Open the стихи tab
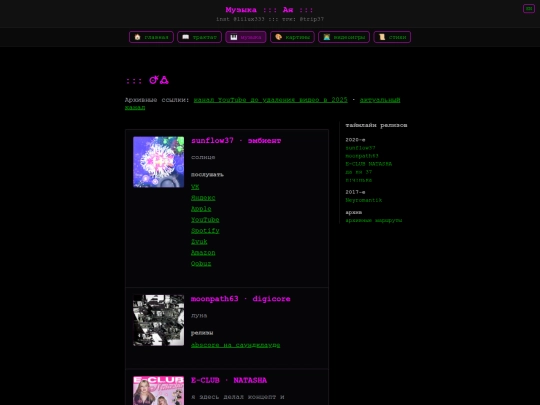Viewport: 540px width, 405px height. [392, 37]
